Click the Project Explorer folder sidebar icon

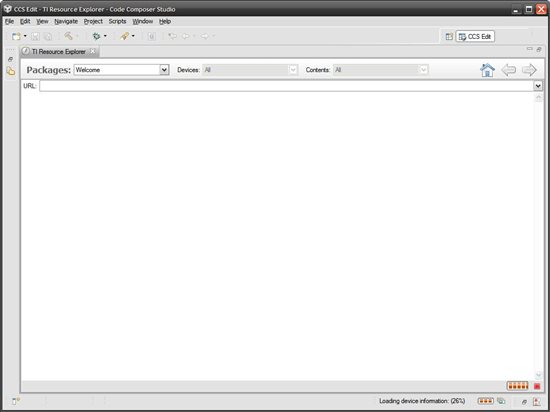[11, 71]
